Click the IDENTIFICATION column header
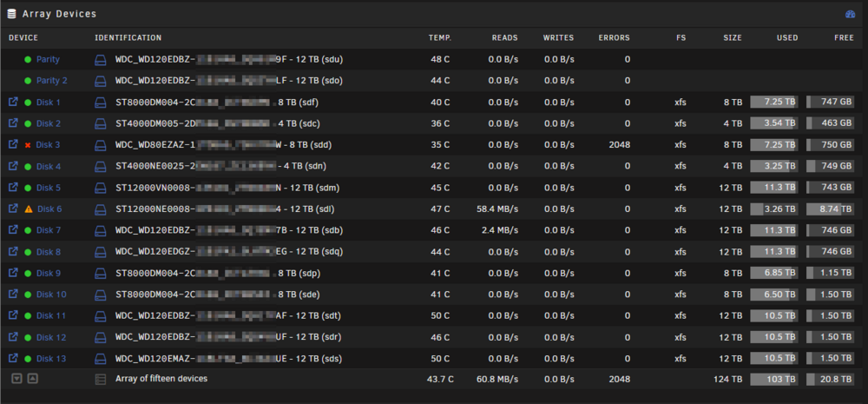Viewport: 868px width, 404px height. pos(128,37)
